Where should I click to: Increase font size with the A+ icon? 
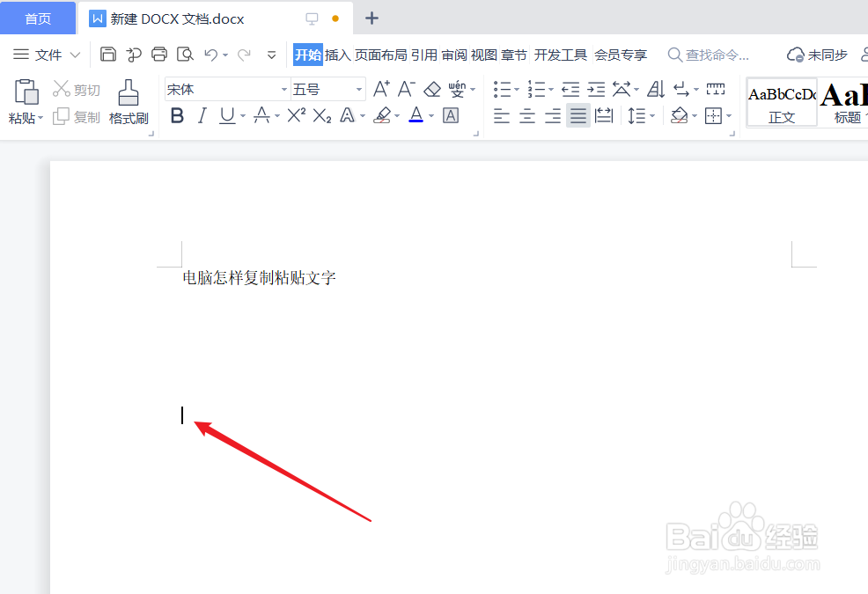click(379, 89)
